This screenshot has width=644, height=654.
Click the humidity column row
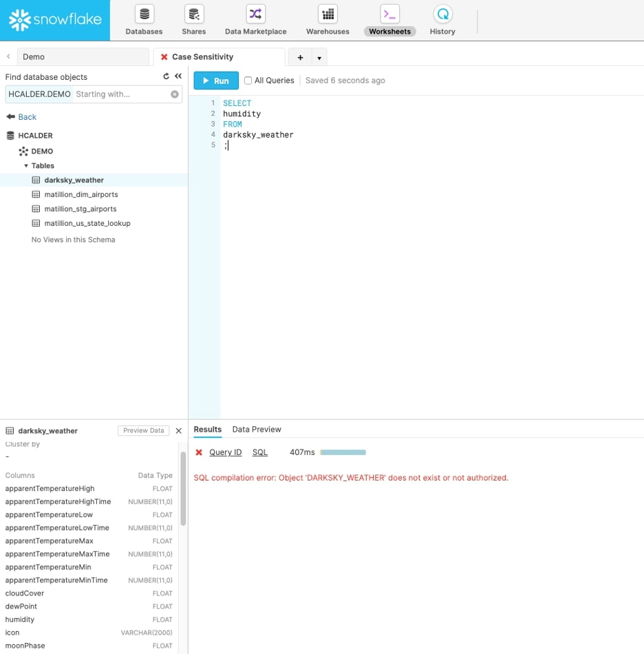[89, 620]
